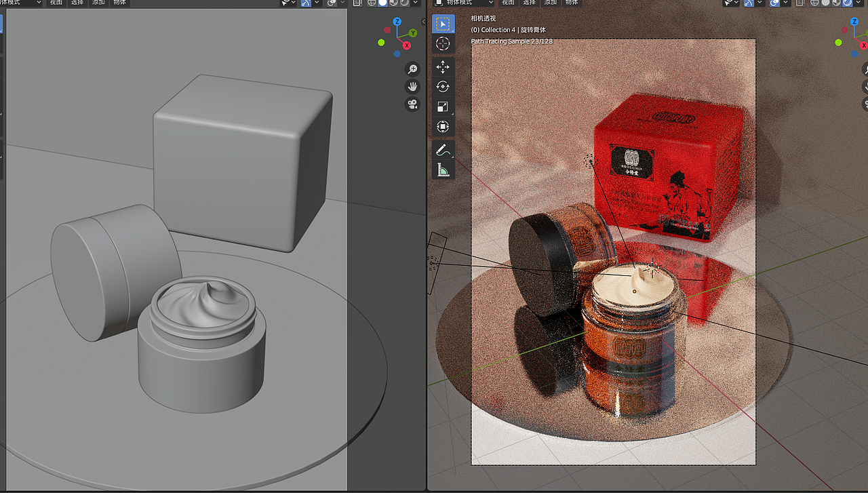Toggle overlays in left viewport header
The width and height of the screenshot is (868, 493).
coord(331,3)
